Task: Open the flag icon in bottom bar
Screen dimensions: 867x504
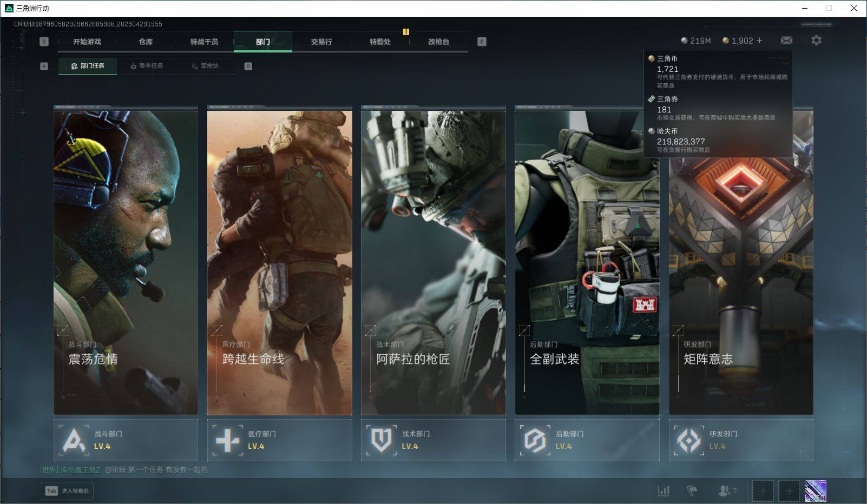Action: [x=692, y=491]
